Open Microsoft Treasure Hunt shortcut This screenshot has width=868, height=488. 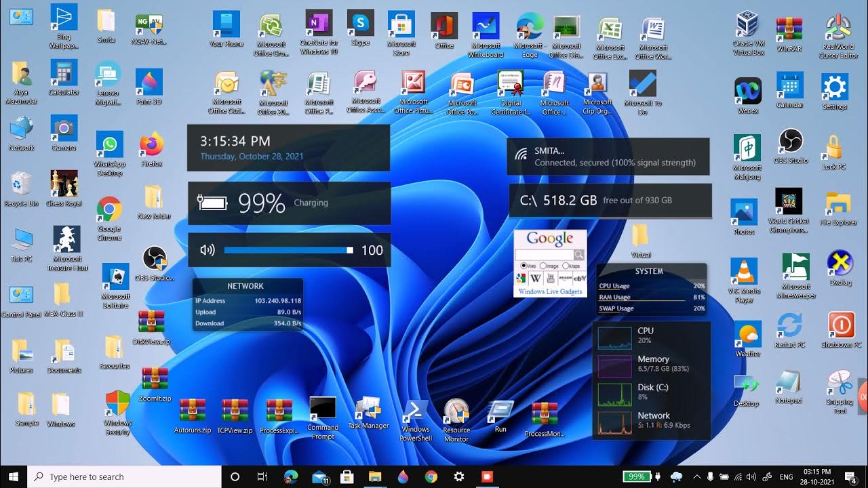(x=67, y=249)
